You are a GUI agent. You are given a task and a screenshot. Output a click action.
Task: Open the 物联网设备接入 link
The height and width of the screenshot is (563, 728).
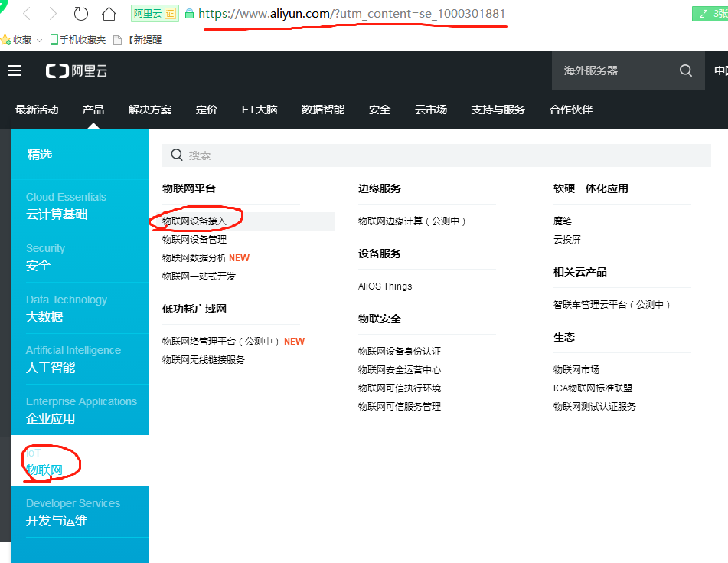(x=194, y=221)
